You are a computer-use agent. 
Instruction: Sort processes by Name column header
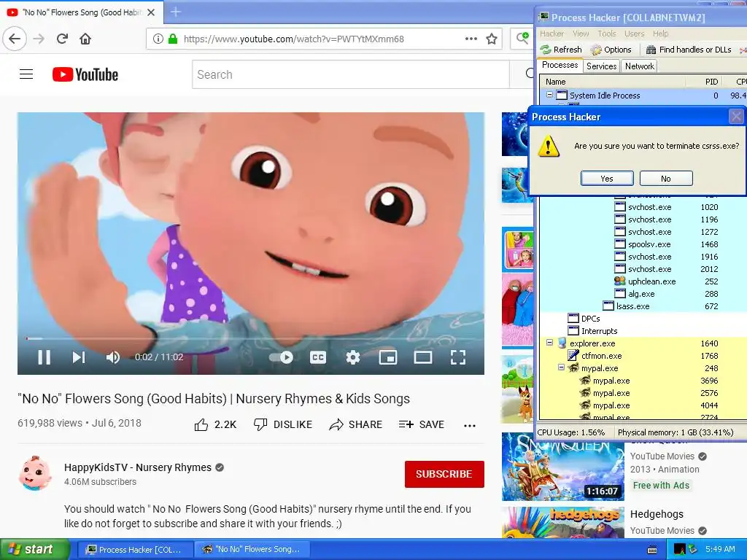point(612,82)
